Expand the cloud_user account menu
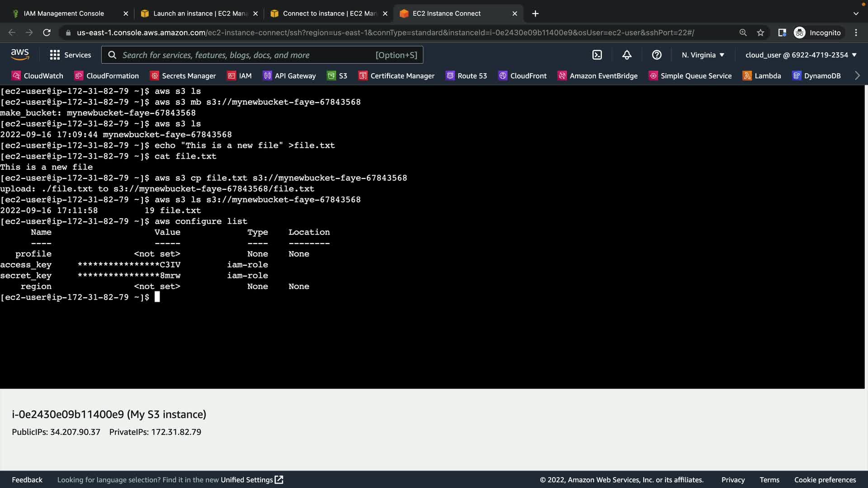This screenshot has width=868, height=488. tap(801, 55)
